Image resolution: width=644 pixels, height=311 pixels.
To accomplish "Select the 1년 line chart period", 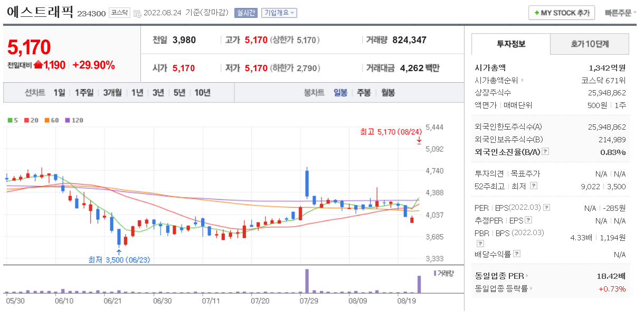I will click(x=137, y=92).
